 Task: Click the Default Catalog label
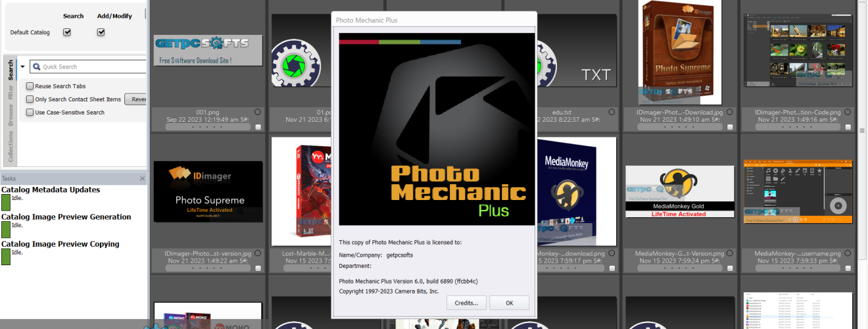(x=30, y=32)
